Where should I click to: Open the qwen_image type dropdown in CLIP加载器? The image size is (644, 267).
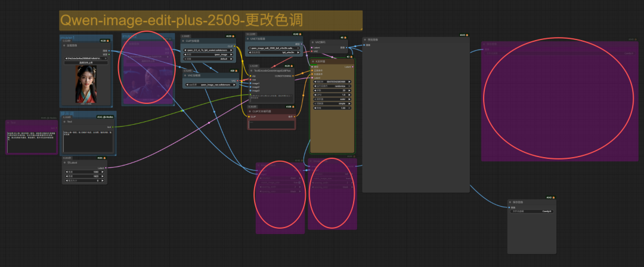(x=208, y=55)
